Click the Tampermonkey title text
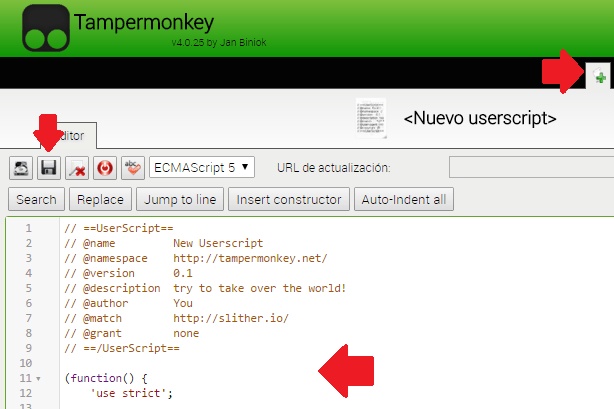 pyautogui.click(x=144, y=22)
